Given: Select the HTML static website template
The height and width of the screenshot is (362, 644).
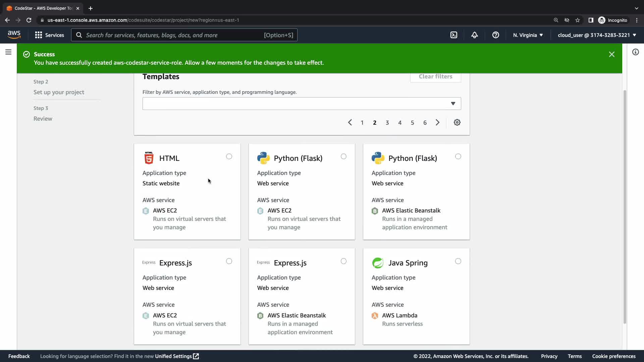Looking at the screenshot, I should click(x=229, y=157).
